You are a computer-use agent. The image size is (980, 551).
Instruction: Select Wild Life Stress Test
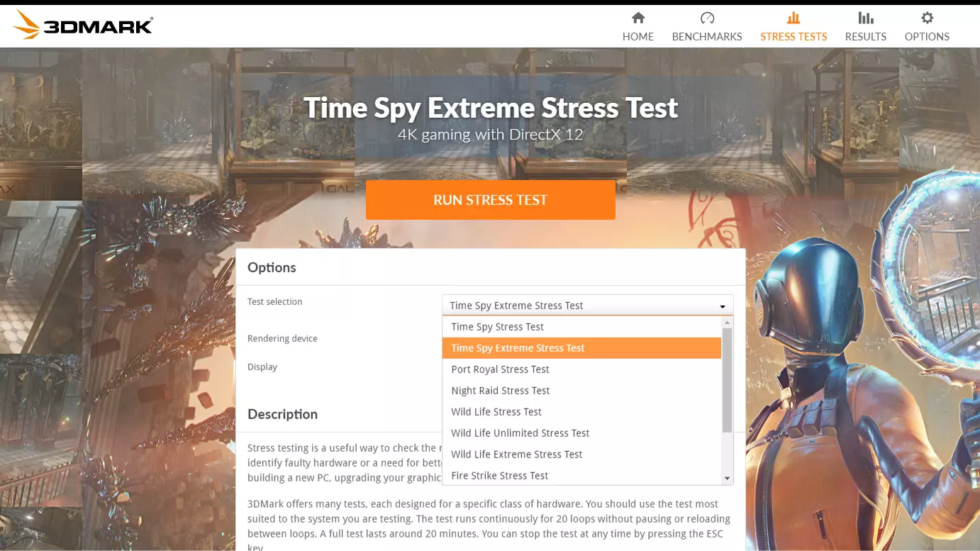coord(581,412)
